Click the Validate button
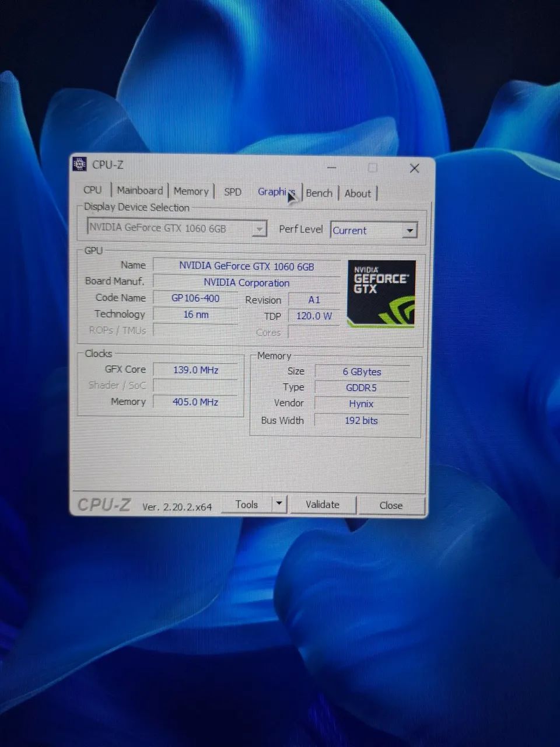560x747 pixels. 322,504
